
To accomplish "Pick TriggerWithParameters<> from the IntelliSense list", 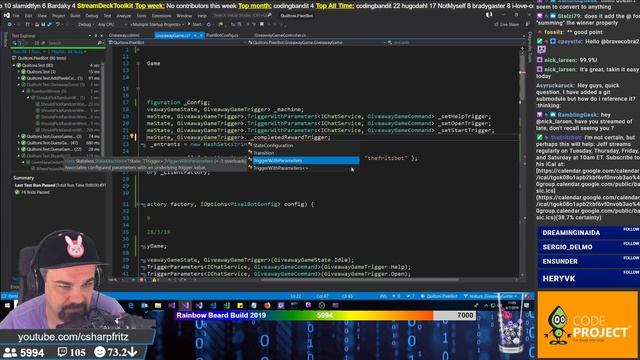I will (x=281, y=168).
